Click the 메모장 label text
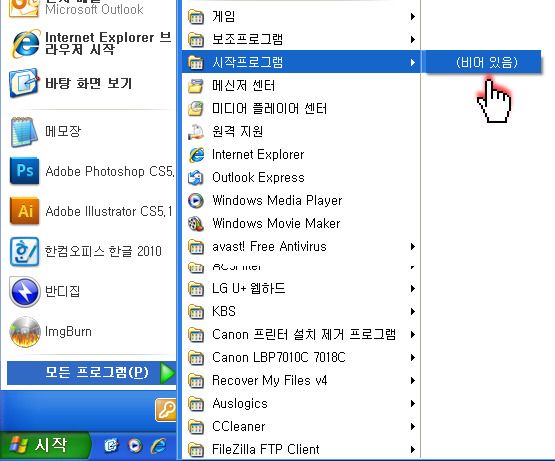 pyautogui.click(x=63, y=132)
